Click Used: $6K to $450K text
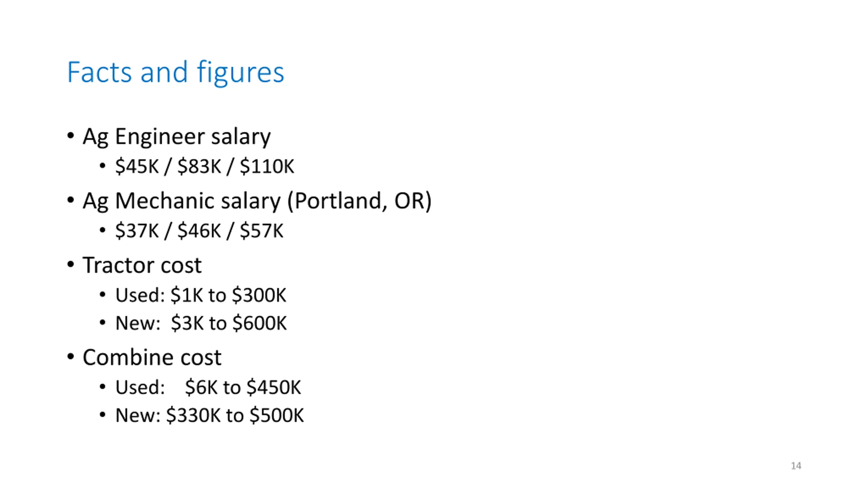The width and height of the screenshot is (868, 488). [x=208, y=387]
